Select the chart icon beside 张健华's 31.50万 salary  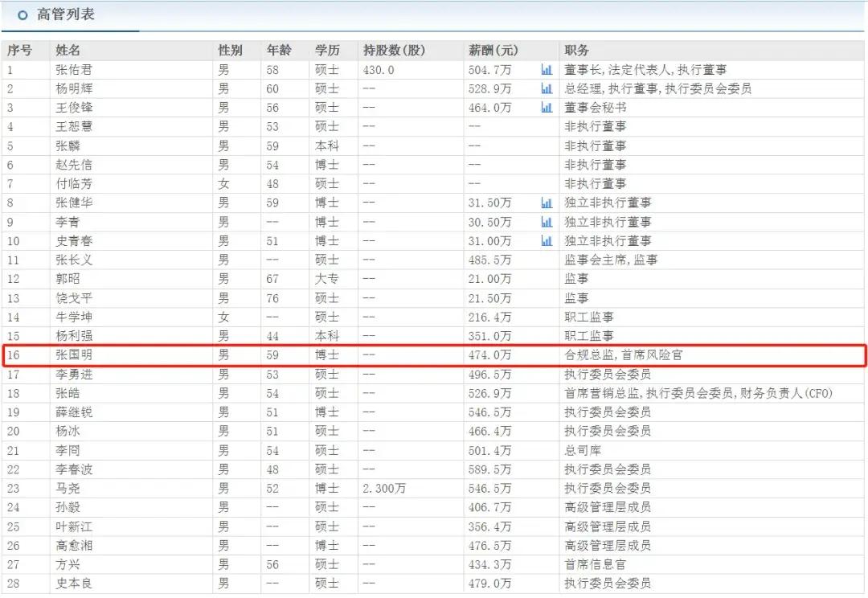[547, 203]
